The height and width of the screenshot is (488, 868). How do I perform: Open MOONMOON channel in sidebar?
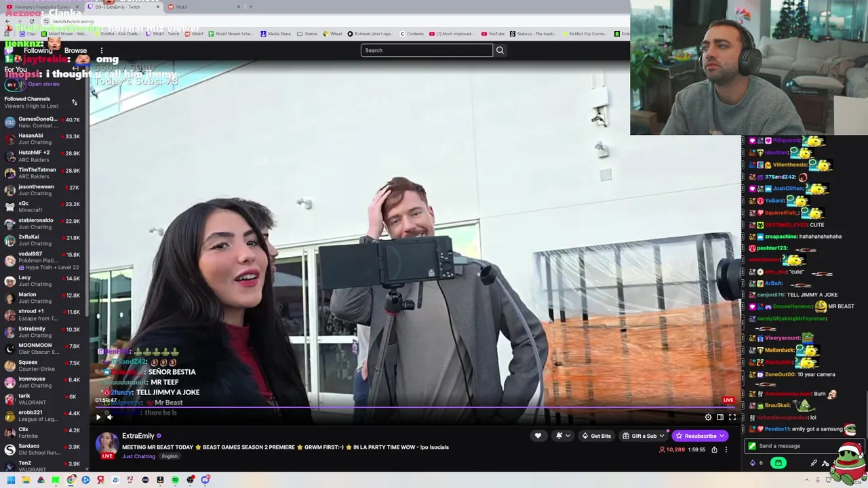point(42,348)
